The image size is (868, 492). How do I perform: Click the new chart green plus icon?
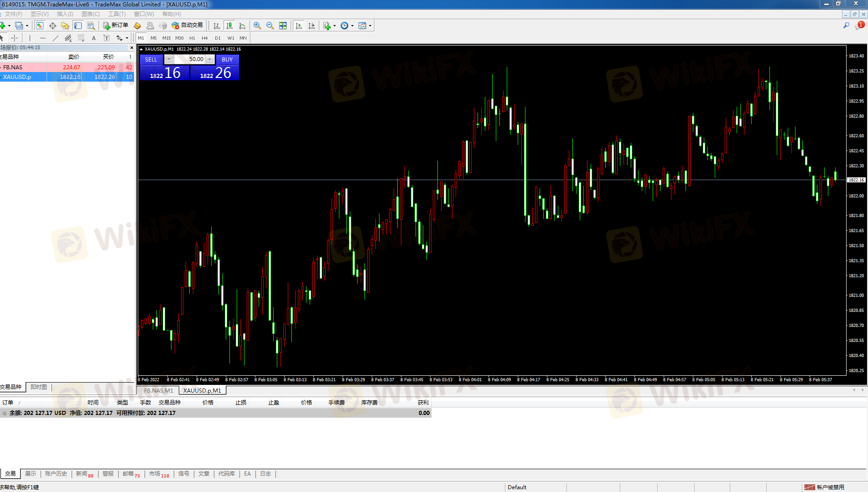pyautogui.click(x=3, y=26)
